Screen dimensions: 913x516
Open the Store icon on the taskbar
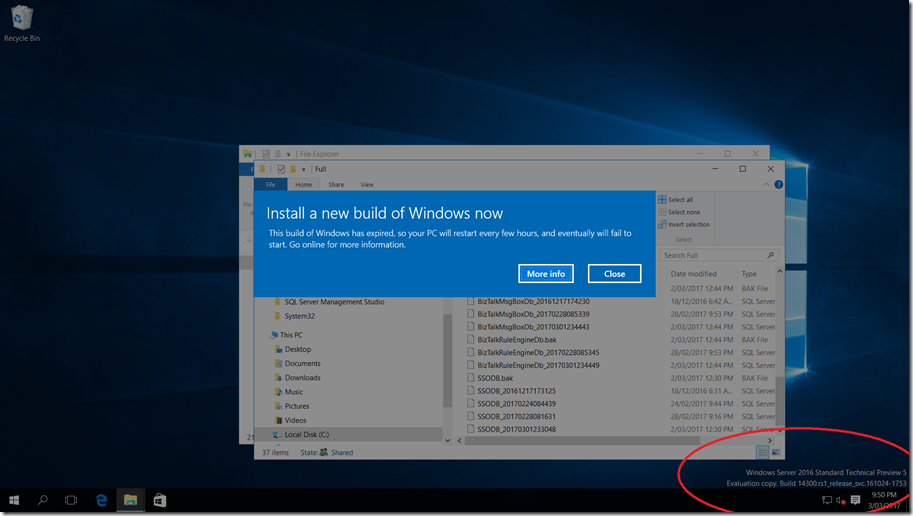click(160, 500)
